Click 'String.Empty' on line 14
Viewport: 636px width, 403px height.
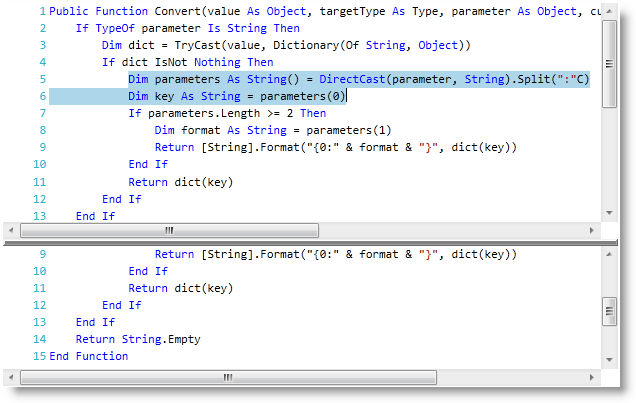pos(161,340)
